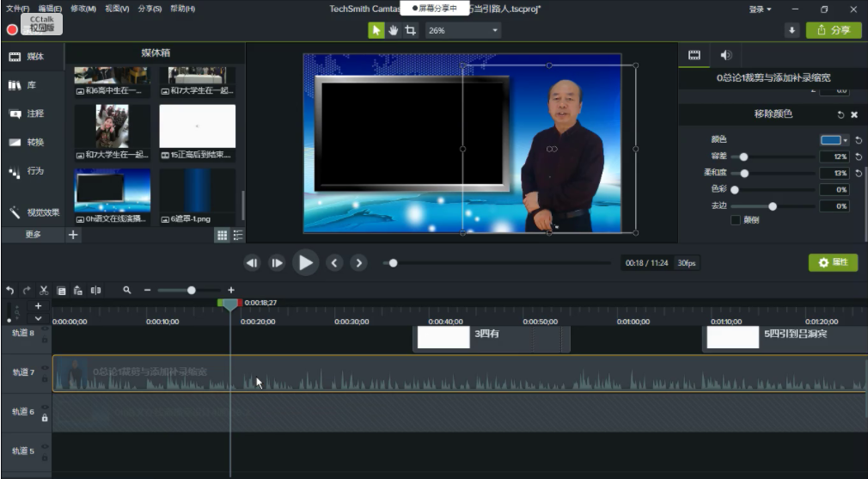Add a new track with plus button
The width and height of the screenshot is (868, 479).
coord(38,305)
